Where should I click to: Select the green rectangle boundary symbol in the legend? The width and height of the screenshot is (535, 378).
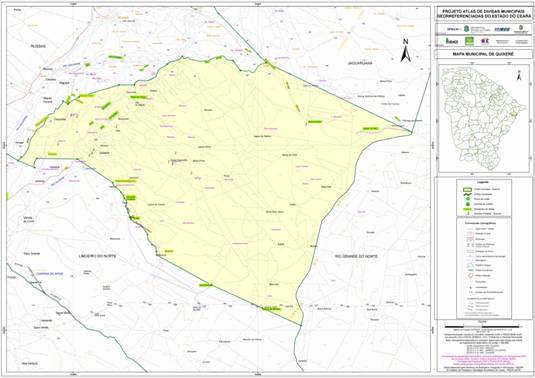click(468, 189)
